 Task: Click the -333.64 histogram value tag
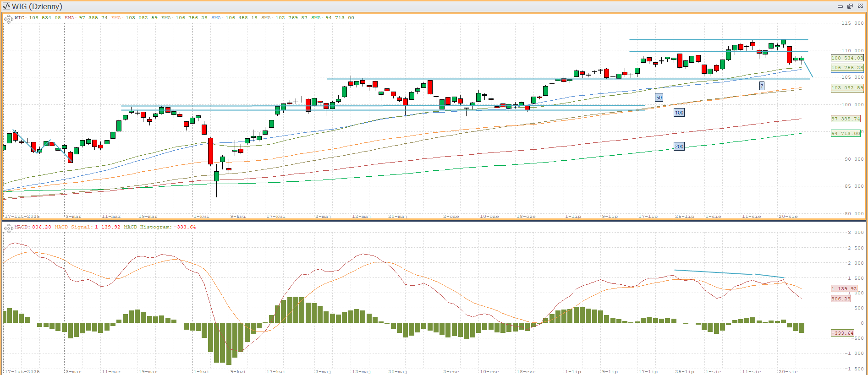842,333
